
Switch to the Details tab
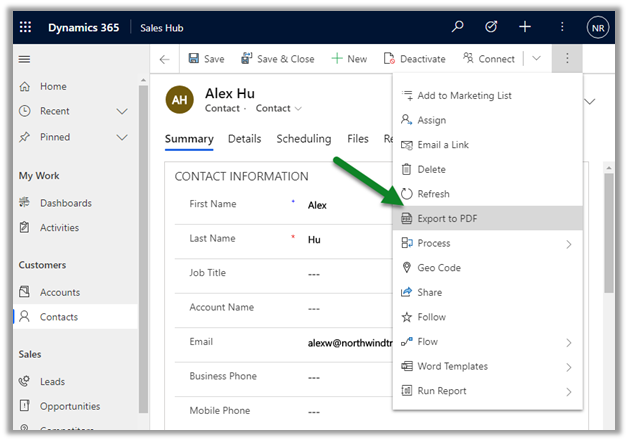(244, 139)
